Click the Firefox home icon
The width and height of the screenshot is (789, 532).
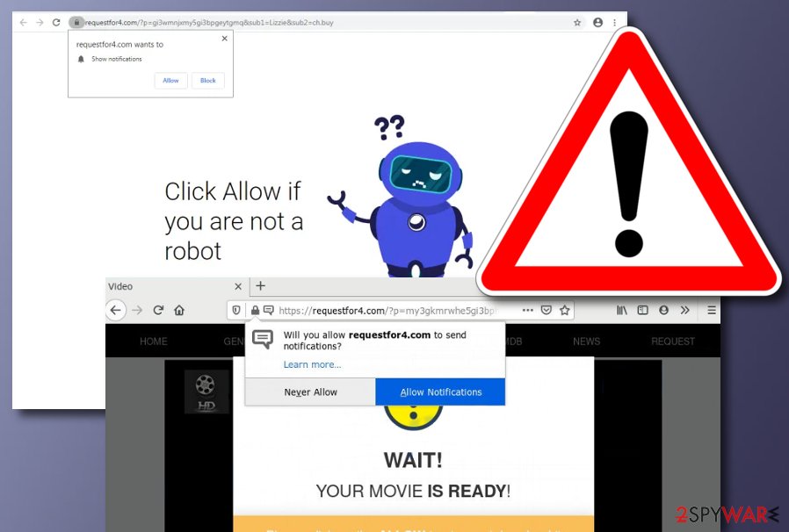[x=179, y=310]
